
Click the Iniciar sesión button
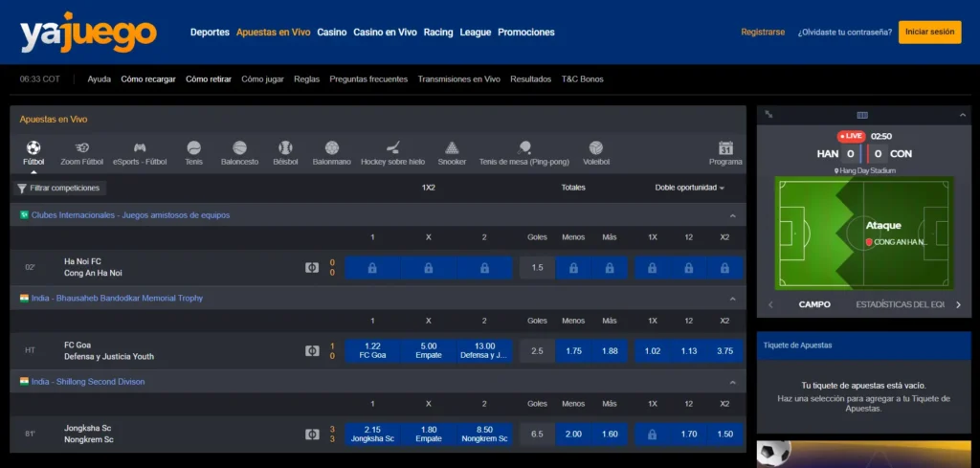pyautogui.click(x=930, y=32)
